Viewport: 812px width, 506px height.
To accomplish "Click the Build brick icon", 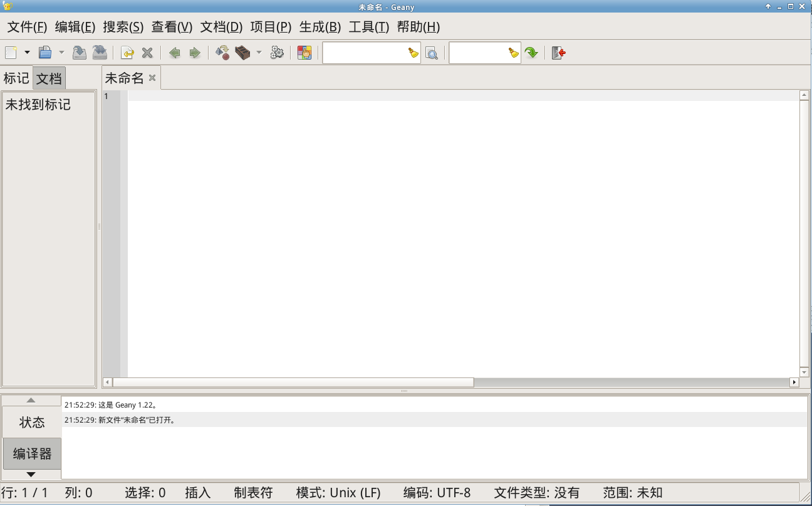I will (242, 53).
